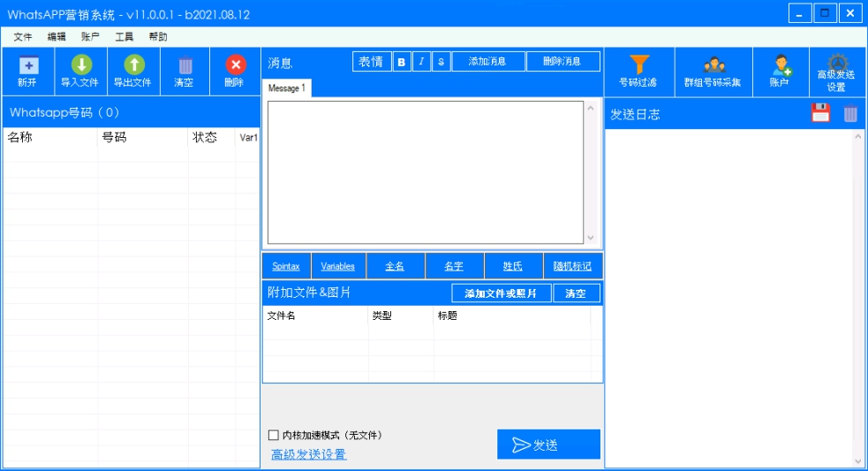Save the send log with floppy icon

tap(820, 113)
